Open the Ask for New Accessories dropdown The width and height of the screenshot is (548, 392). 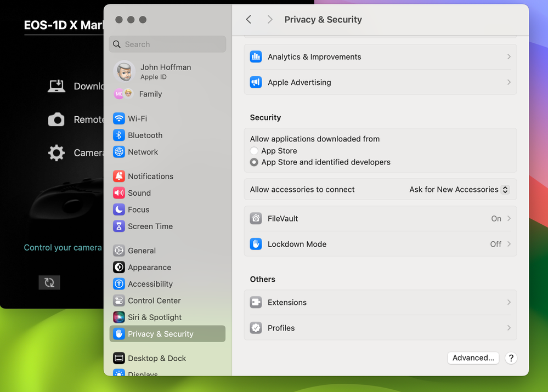coord(459,189)
